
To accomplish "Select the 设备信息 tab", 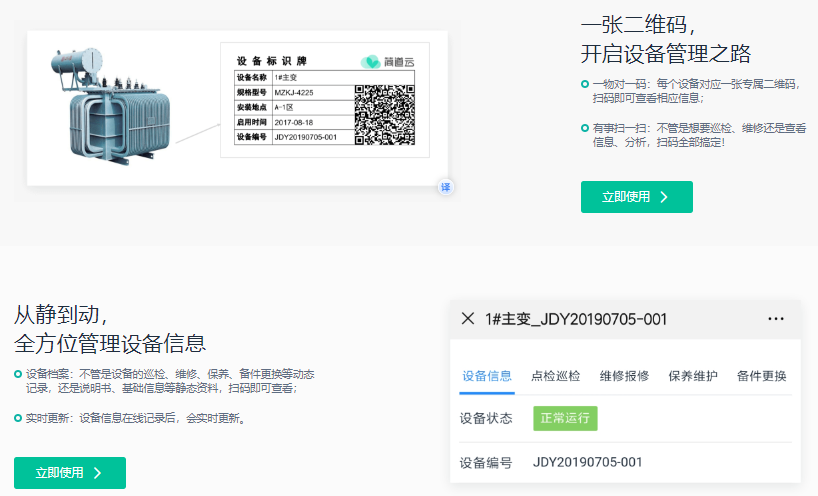I will [x=487, y=376].
